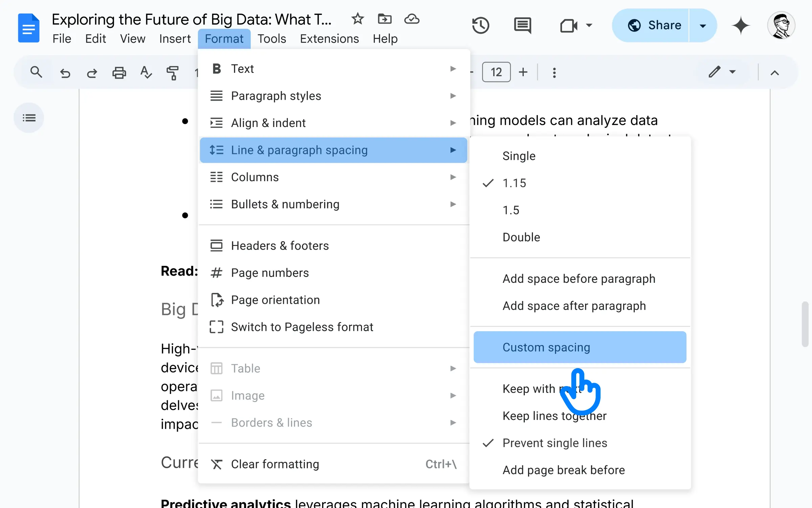812x508 pixels.
Task: Open the View menu
Action: 133,39
